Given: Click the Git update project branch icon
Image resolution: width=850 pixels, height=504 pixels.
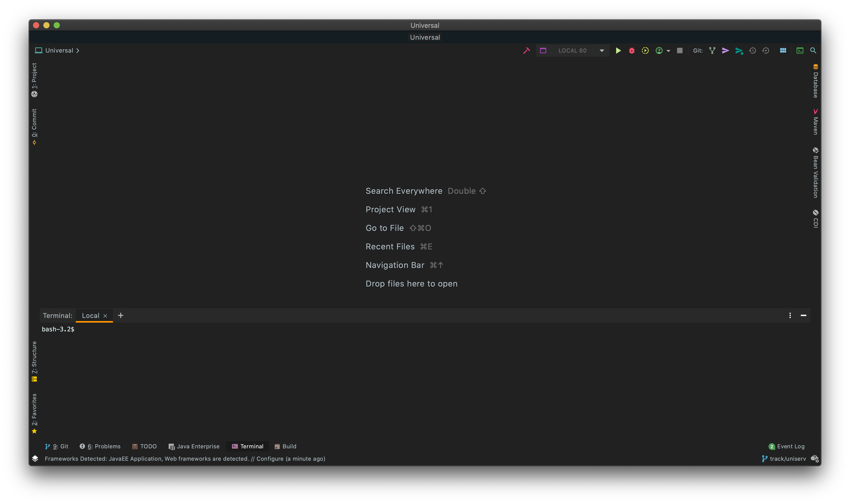Looking at the screenshot, I should pos(712,51).
